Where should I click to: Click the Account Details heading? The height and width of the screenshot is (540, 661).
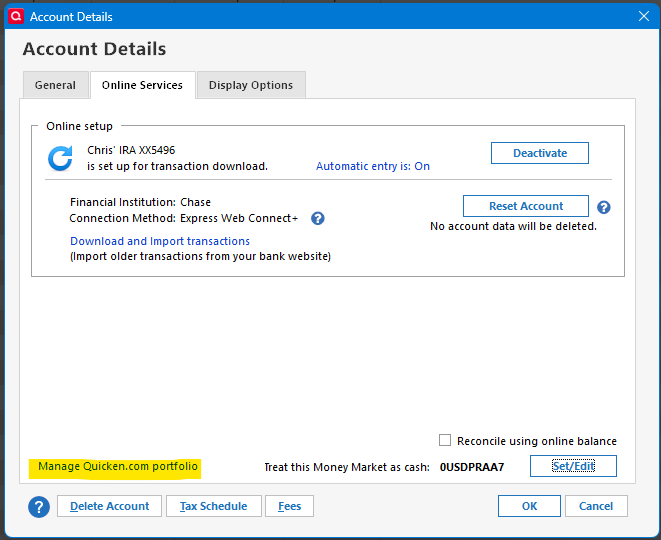94,49
